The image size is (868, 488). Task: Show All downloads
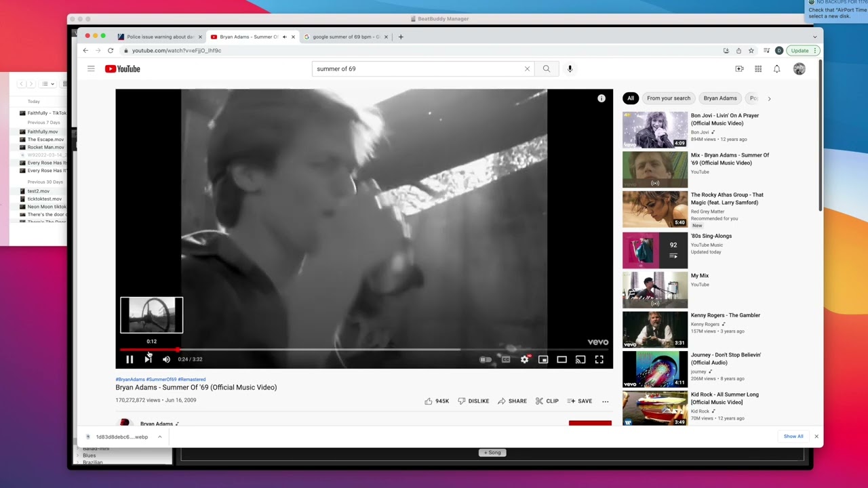(x=793, y=436)
